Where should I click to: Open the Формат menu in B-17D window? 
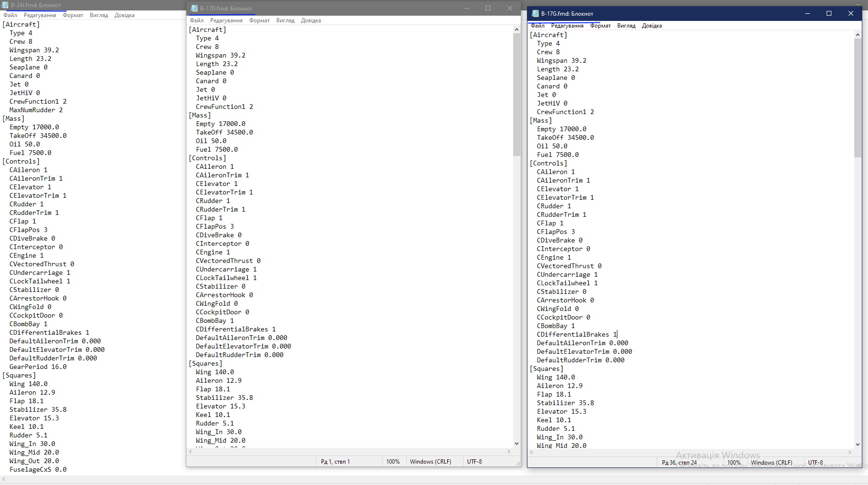point(259,20)
